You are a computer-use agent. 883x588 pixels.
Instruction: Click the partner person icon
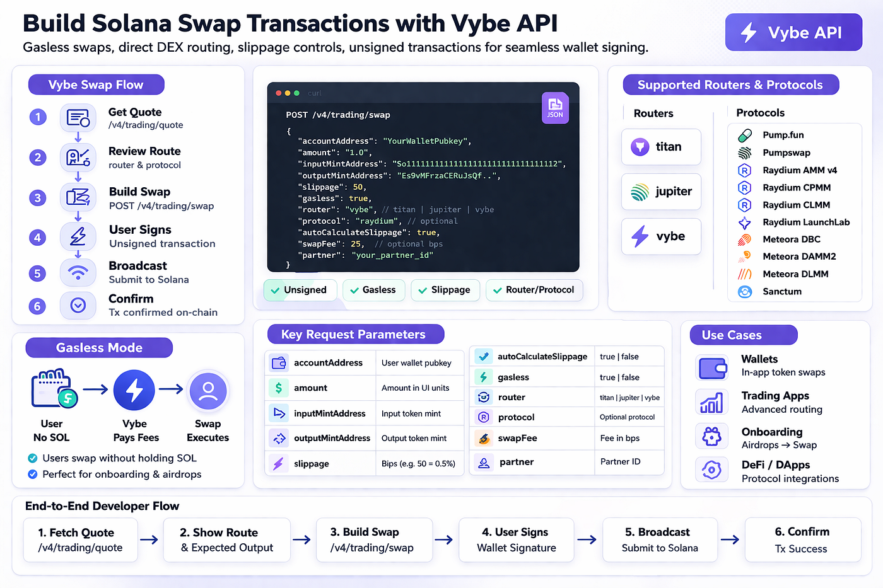[x=484, y=462]
